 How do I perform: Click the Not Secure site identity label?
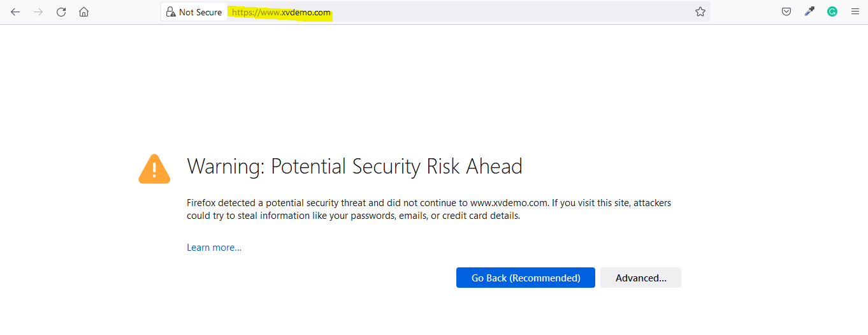point(200,12)
